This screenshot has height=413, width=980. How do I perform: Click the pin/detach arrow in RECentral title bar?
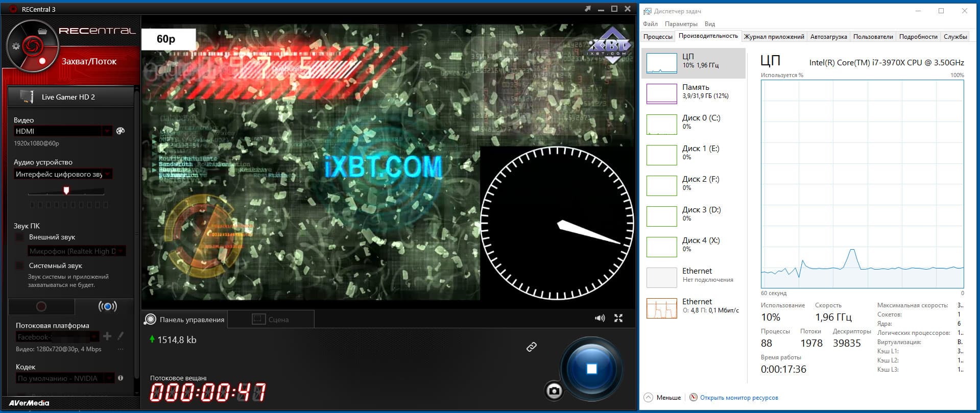[588, 9]
